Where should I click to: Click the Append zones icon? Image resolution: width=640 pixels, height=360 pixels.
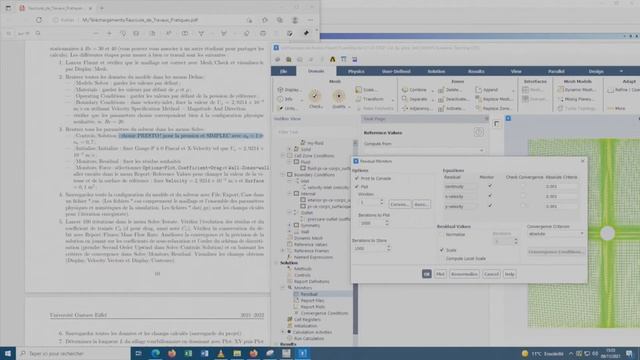click(x=478, y=90)
